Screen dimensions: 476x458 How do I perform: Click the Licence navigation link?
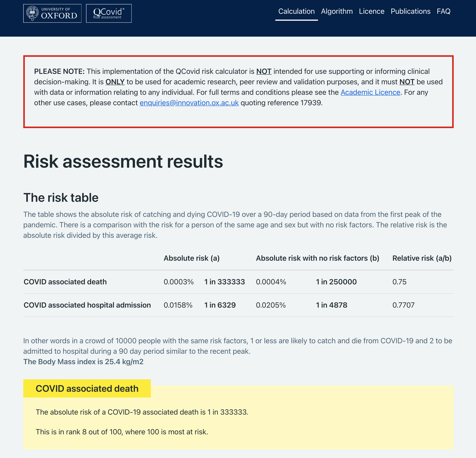pyautogui.click(x=371, y=11)
